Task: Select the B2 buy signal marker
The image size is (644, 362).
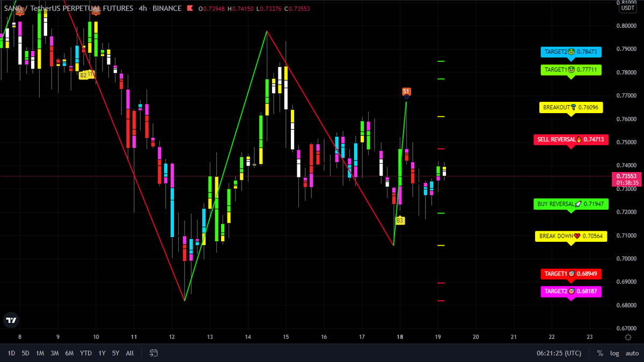Action: [x=83, y=76]
